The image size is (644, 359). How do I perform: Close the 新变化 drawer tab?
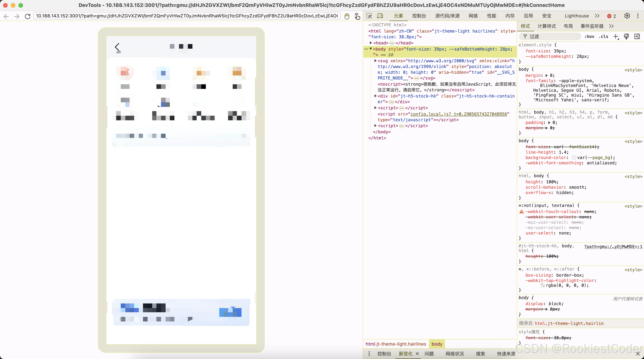coord(417,354)
